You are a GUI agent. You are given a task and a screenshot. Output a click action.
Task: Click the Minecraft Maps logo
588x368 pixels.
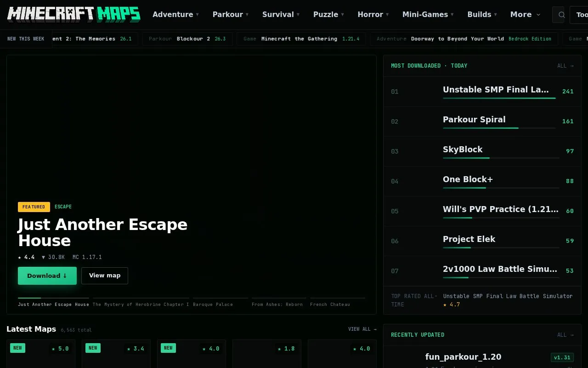[x=74, y=14]
